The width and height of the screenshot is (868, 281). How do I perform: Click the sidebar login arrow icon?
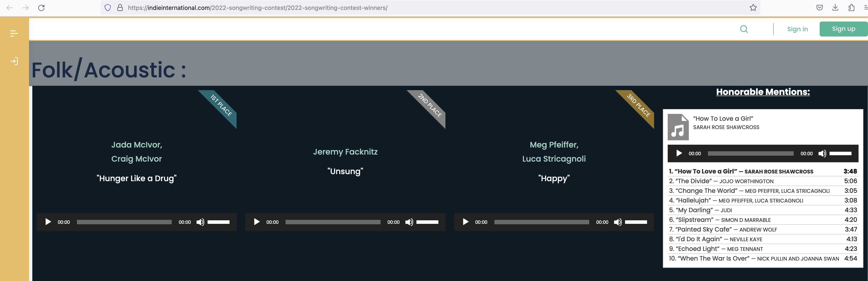14,61
